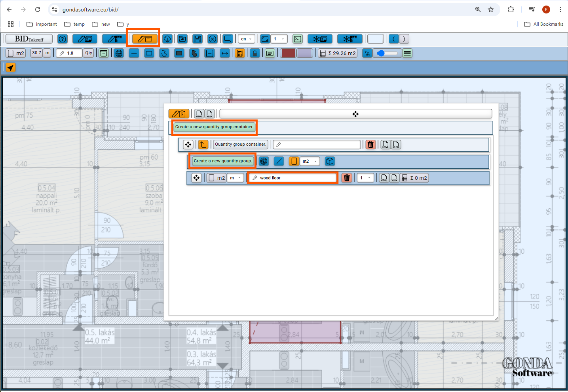Export the container as HTML
Viewport: 568px width, 392px height.
pyautogui.click(x=386, y=145)
